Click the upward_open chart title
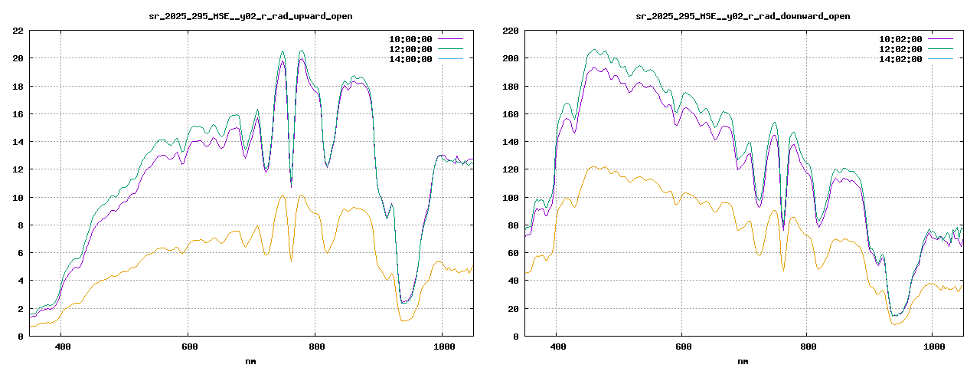The width and height of the screenshot is (980, 368). pyautogui.click(x=250, y=16)
